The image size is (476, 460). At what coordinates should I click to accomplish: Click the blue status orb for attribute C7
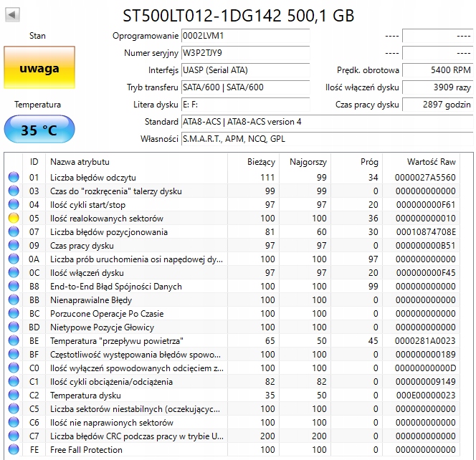click(14, 436)
